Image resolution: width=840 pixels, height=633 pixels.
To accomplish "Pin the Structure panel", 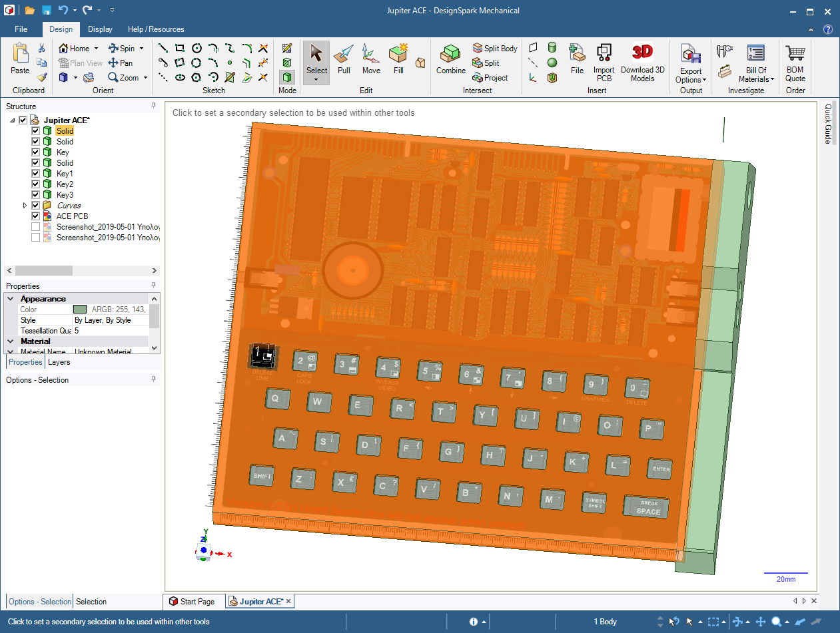I will point(153,106).
